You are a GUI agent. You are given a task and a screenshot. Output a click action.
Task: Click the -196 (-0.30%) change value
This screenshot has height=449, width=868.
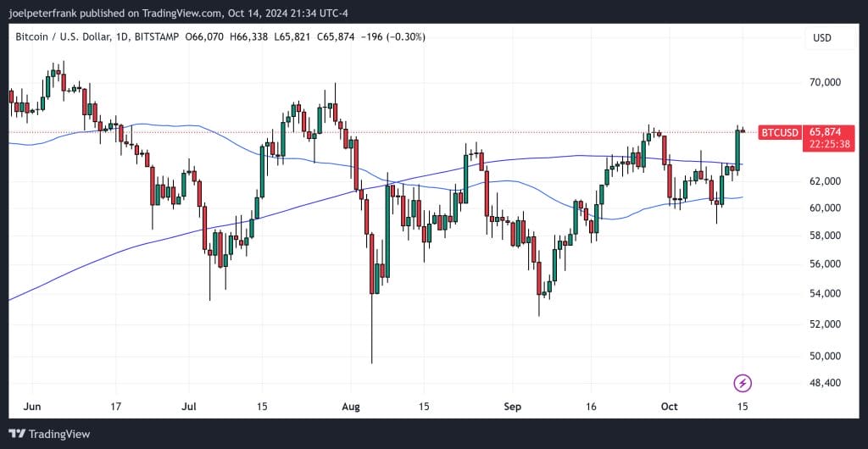[x=393, y=37]
